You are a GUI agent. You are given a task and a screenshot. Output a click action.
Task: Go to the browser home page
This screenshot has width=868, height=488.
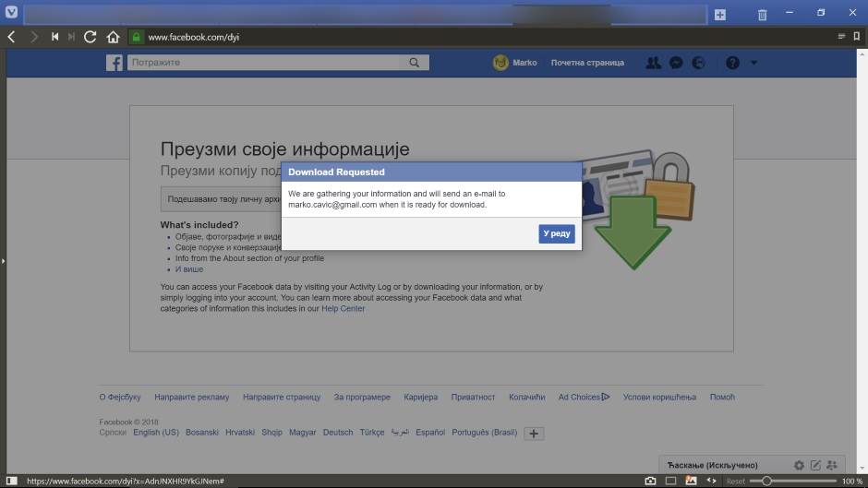point(113,37)
